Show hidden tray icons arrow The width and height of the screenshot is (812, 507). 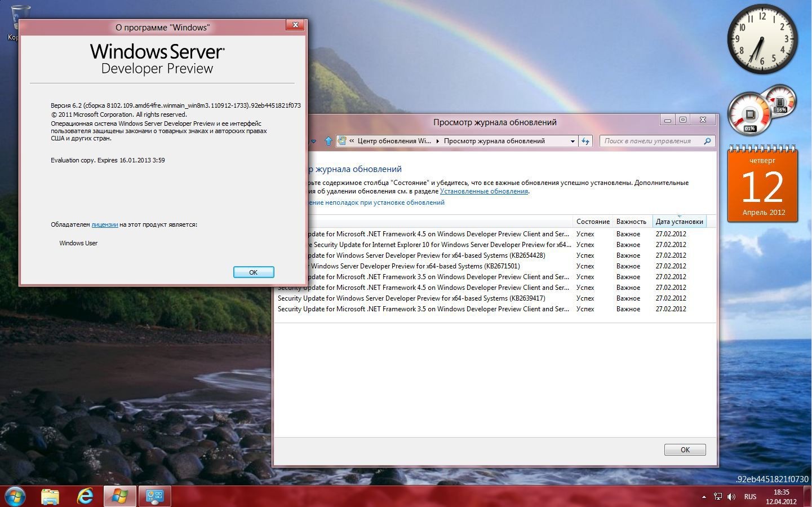pos(704,497)
